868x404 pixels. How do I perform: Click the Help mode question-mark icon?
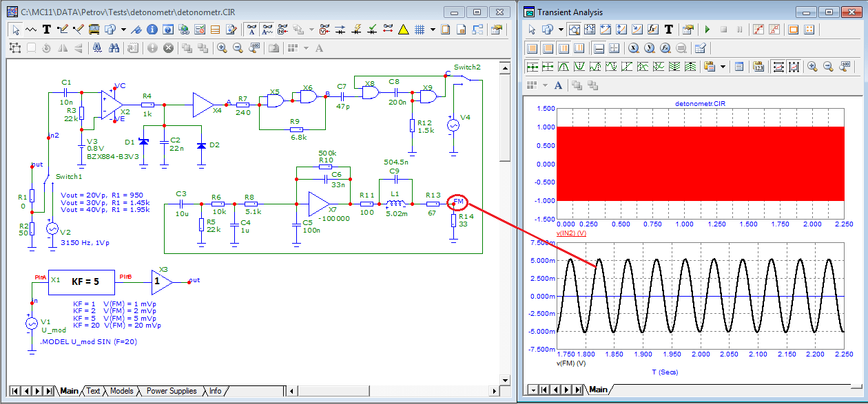(168, 30)
